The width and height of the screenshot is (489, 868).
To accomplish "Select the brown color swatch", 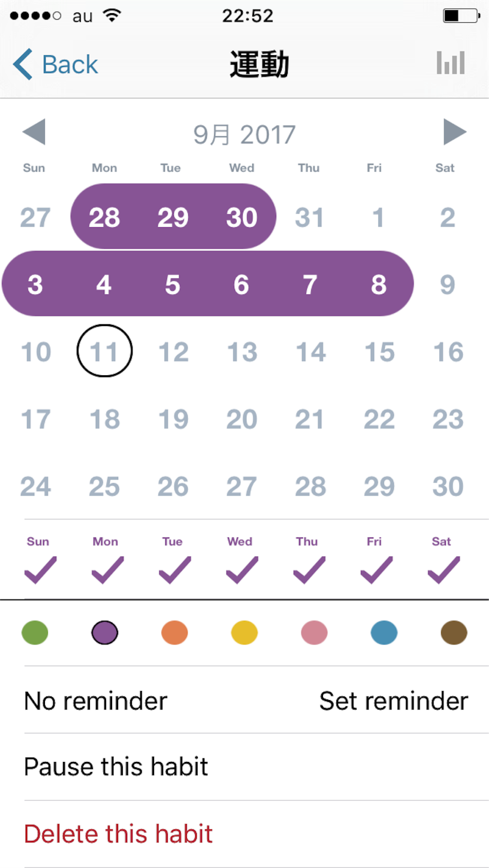I will click(x=454, y=632).
